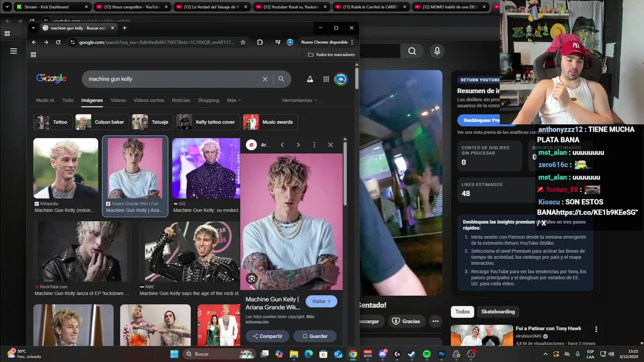The image size is (644, 362).
Task: Open the Videos cortos tab
Action: pyautogui.click(x=149, y=100)
